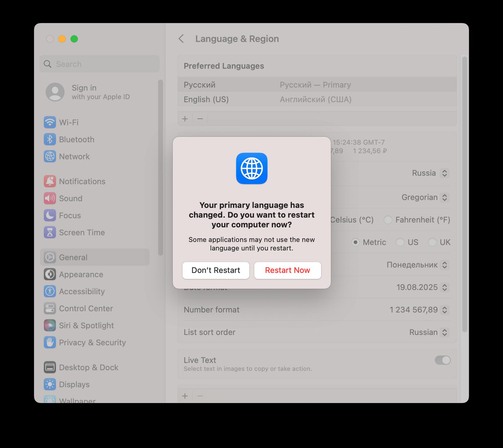Screen dimensions: 503x448
Task: Select Appearance in the sidebar
Action: [x=81, y=274]
